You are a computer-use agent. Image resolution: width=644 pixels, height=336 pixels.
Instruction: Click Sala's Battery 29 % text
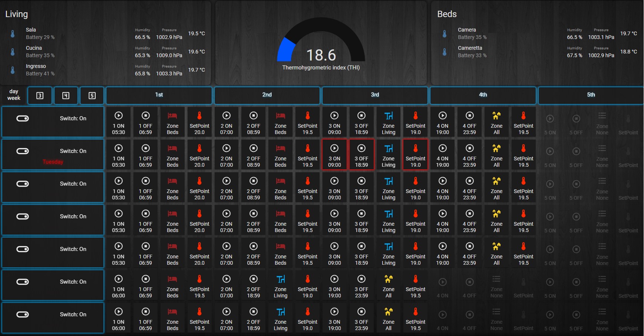pos(40,37)
